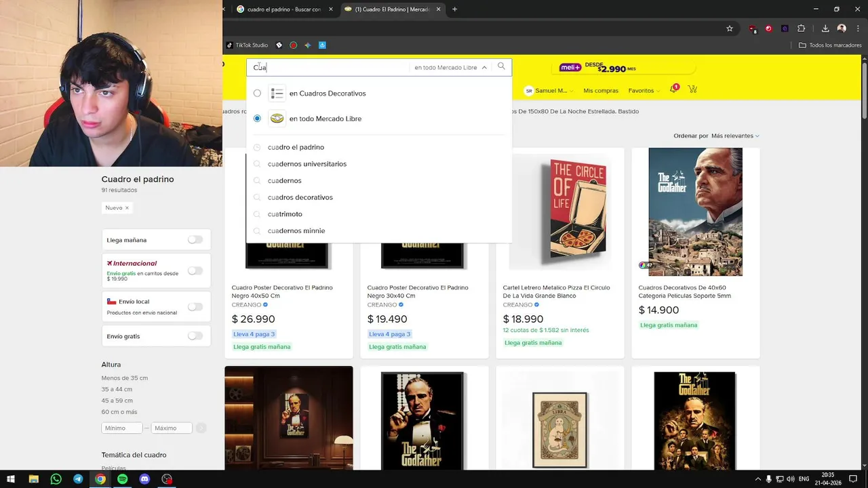Screen dimensions: 868x488
Task: Close the Google 'cuadro el padrino' tab
Action: coord(331,9)
